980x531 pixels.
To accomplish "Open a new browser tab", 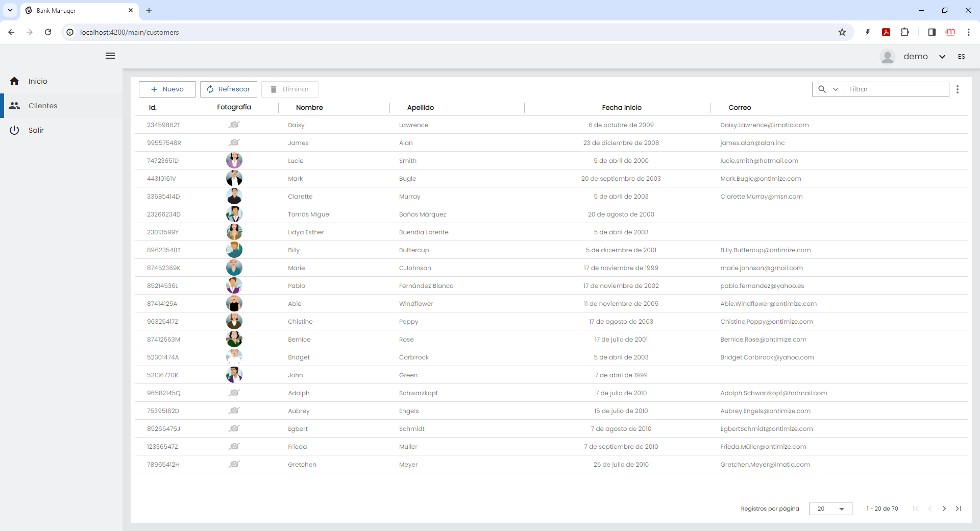I will coord(149,10).
